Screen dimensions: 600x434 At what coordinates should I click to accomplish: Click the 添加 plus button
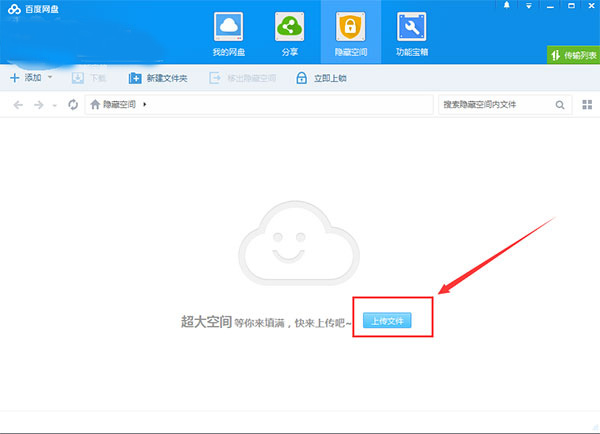coord(25,78)
